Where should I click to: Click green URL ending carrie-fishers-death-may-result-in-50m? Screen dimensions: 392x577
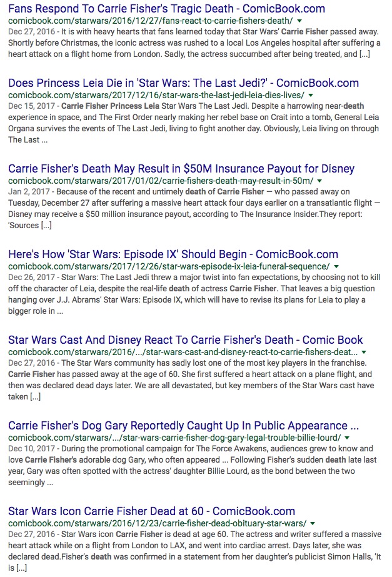pos(160,181)
